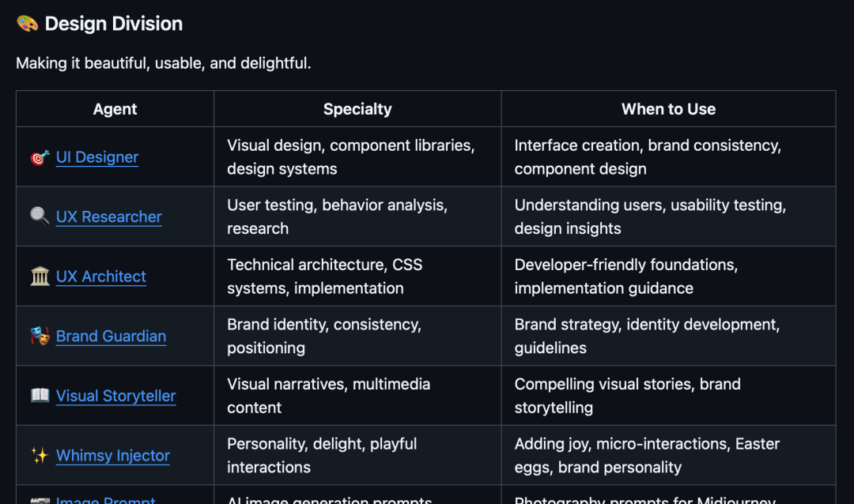Click the classical building emoji beside UX Architect
The height and width of the screenshot is (504, 854).
[x=40, y=276]
